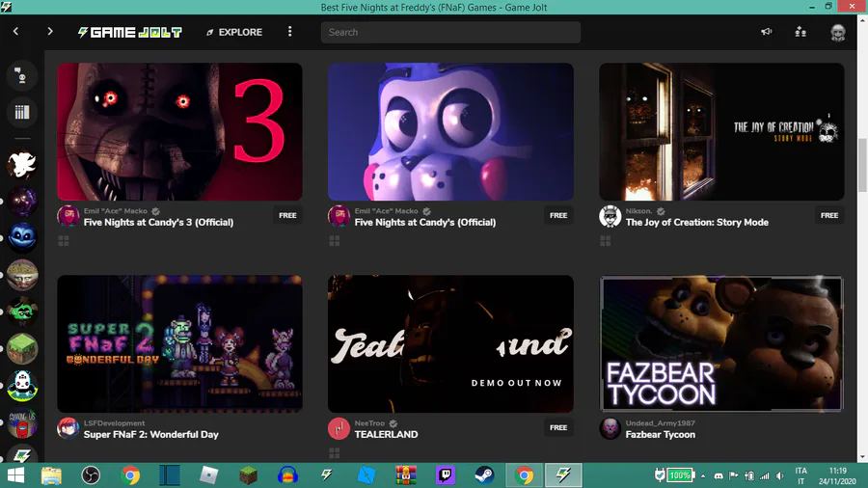Open the Windows Start menu
The image size is (868, 488).
[x=15, y=475]
